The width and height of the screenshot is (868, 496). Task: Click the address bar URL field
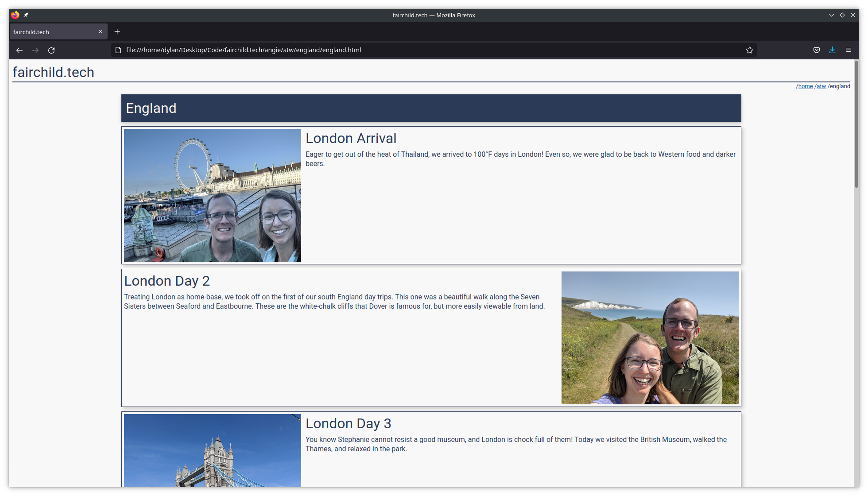(434, 50)
